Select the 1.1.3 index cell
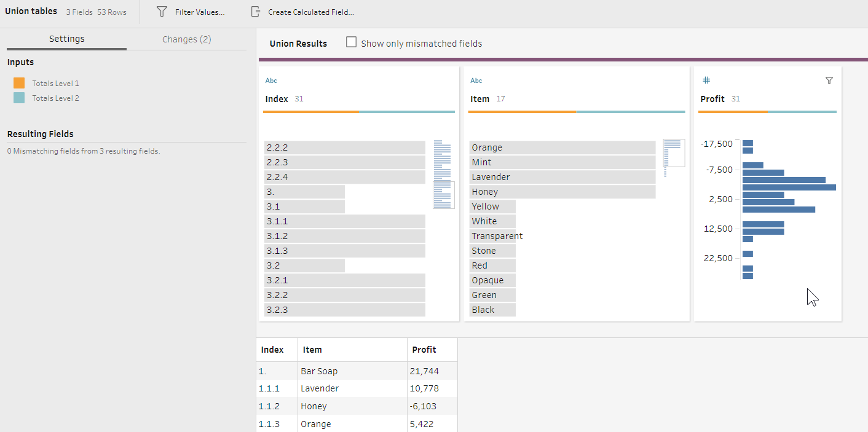This screenshot has width=868, height=432. pyautogui.click(x=277, y=424)
